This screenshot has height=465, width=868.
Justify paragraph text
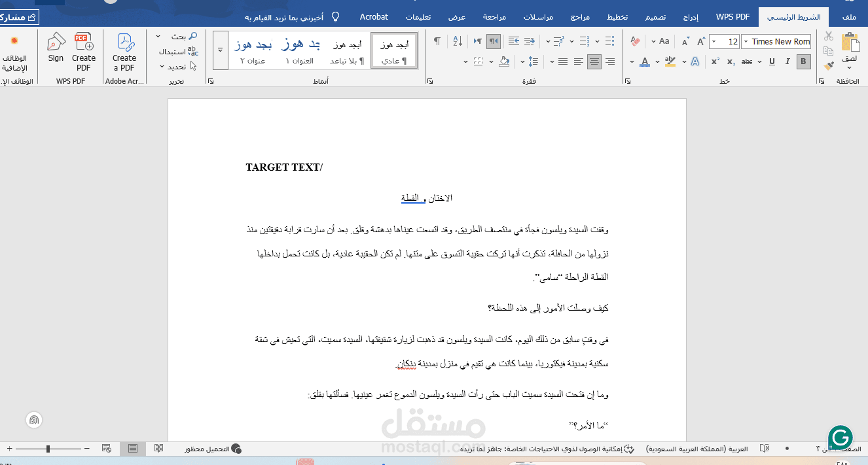coord(563,61)
